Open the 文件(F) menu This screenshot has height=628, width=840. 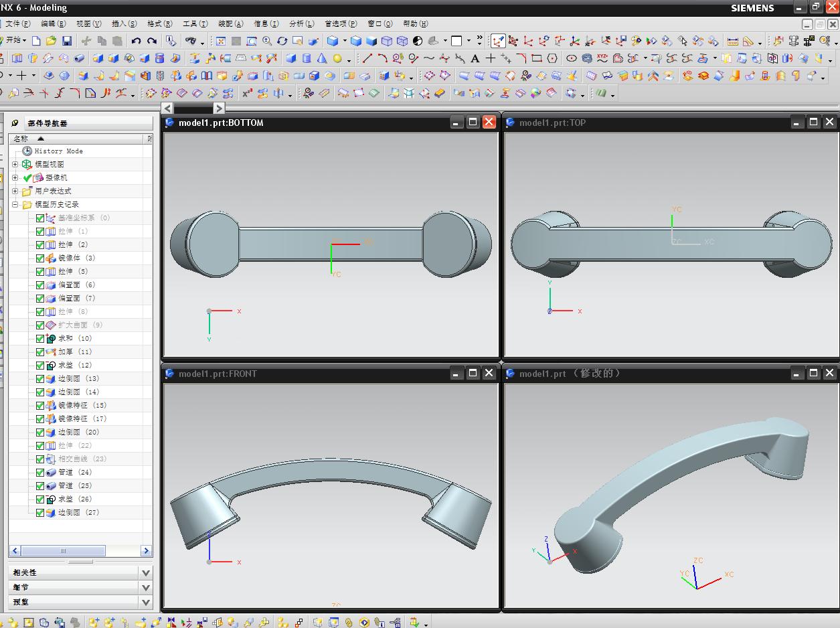point(17,23)
